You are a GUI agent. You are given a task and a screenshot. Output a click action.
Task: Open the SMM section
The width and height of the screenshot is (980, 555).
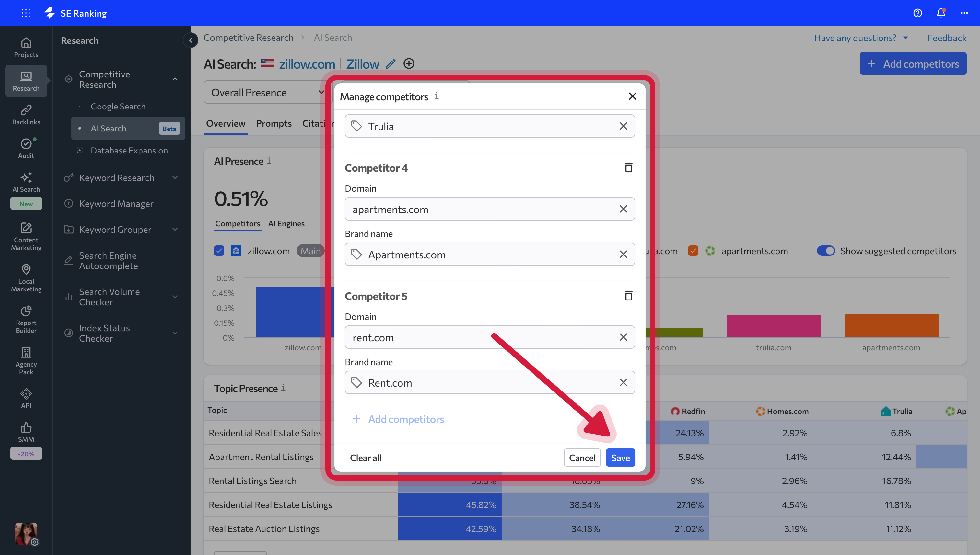[26, 432]
